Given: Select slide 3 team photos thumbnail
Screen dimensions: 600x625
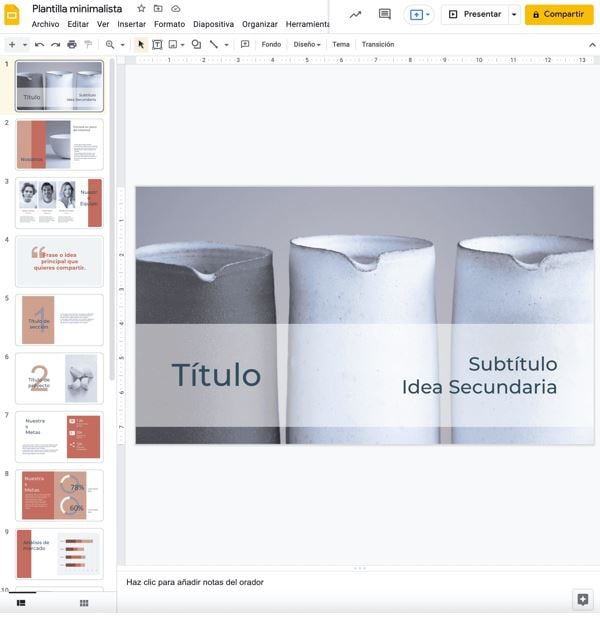Looking at the screenshot, I should (x=59, y=203).
